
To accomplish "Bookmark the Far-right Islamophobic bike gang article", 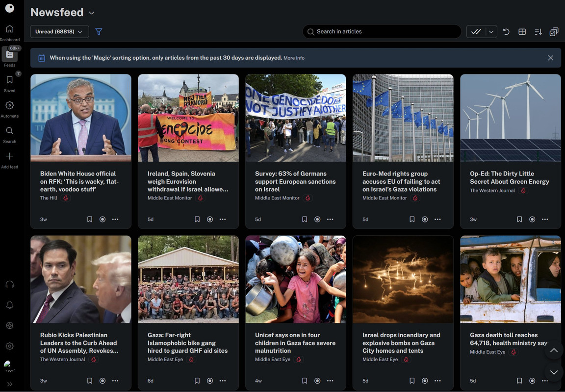I will (x=197, y=380).
